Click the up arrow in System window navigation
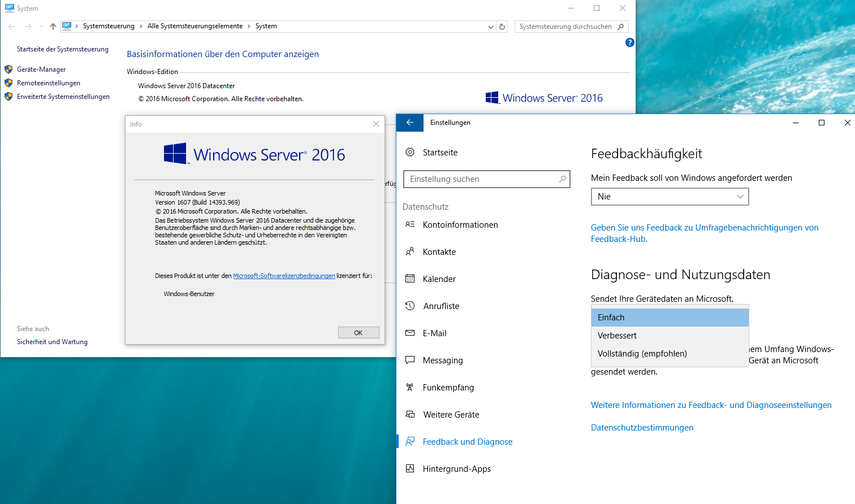The image size is (855, 504). click(x=53, y=27)
